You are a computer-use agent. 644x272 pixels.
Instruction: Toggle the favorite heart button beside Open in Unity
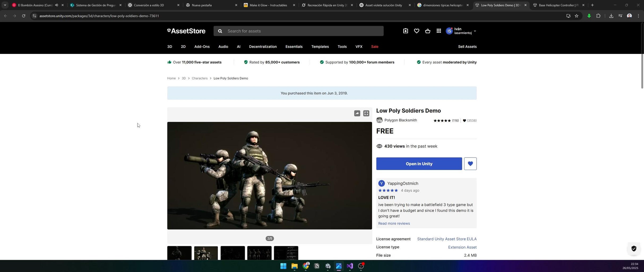pos(470,164)
